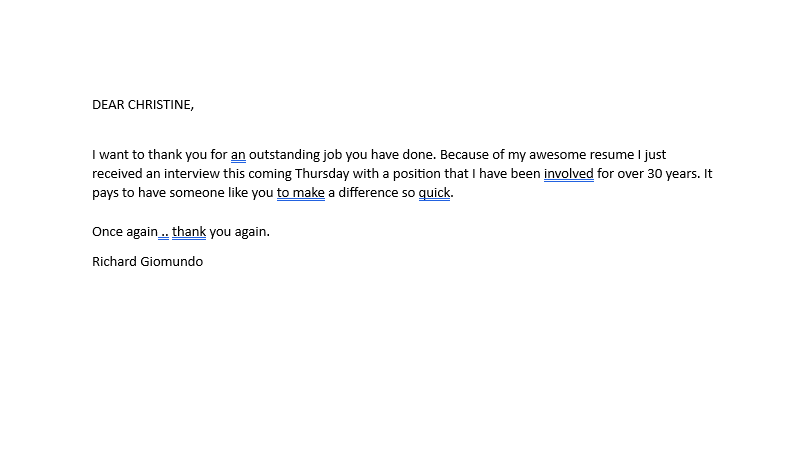The height and width of the screenshot is (458, 801).
Task: Click the underlined word "thank" in the closing line
Action: (x=189, y=232)
